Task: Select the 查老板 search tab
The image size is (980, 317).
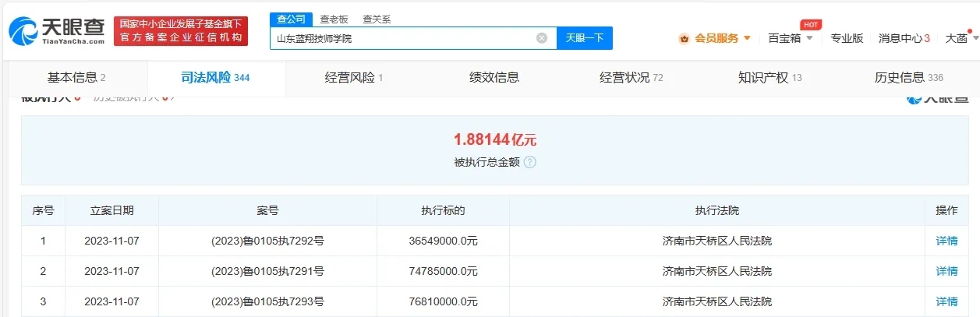Action: click(x=334, y=19)
